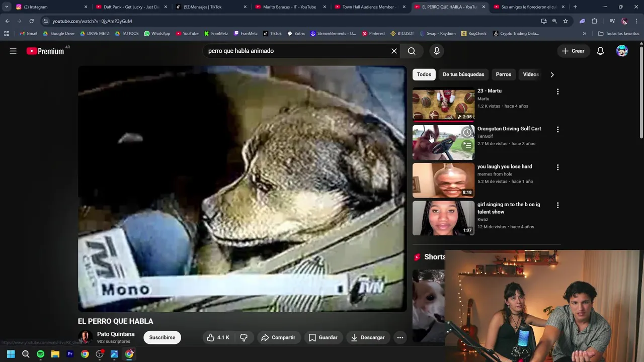Open girl singing talent show thumbnail
The width and height of the screenshot is (644, 362).
click(443, 218)
